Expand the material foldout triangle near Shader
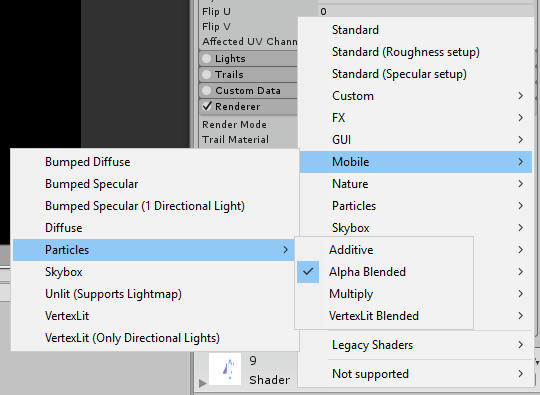 (x=202, y=383)
